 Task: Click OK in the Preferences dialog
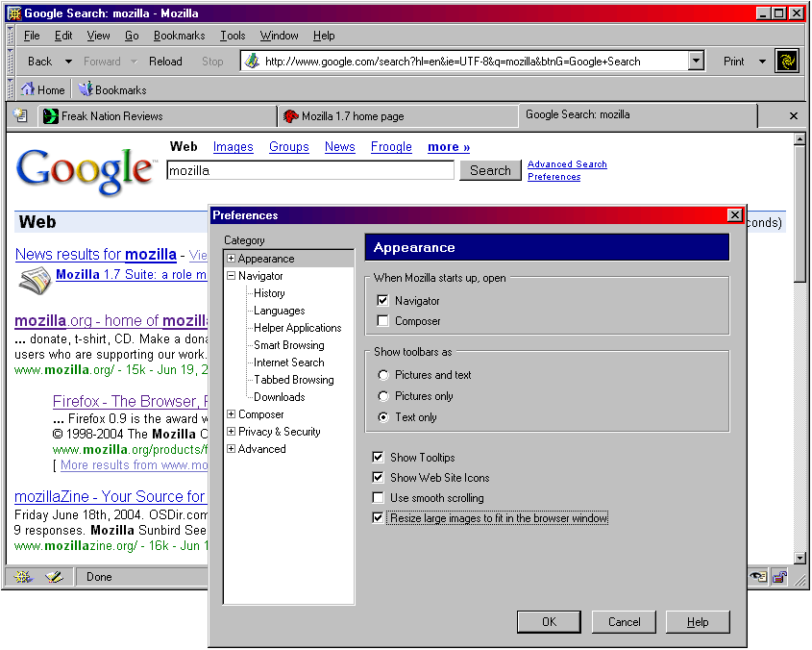549,622
